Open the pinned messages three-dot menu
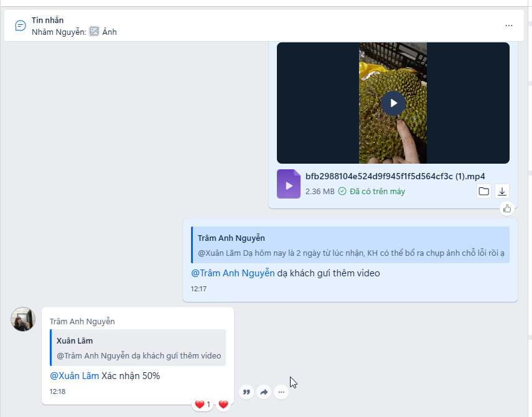This screenshot has width=532, height=417. [x=508, y=26]
